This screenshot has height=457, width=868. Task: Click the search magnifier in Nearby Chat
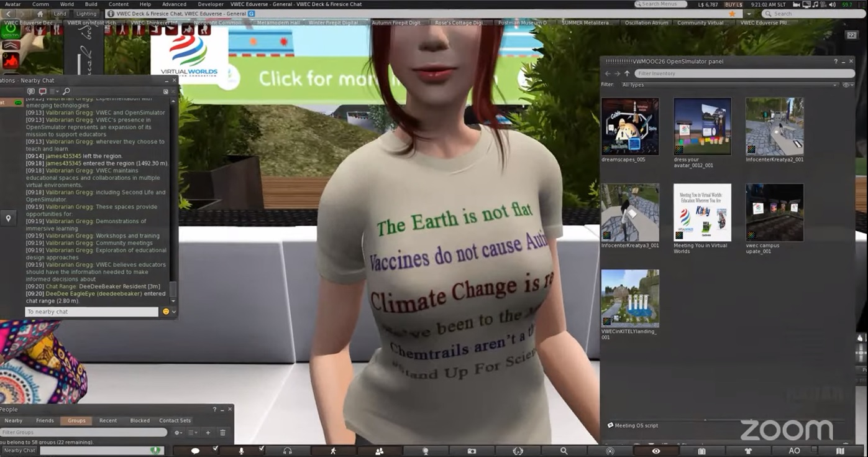click(66, 91)
